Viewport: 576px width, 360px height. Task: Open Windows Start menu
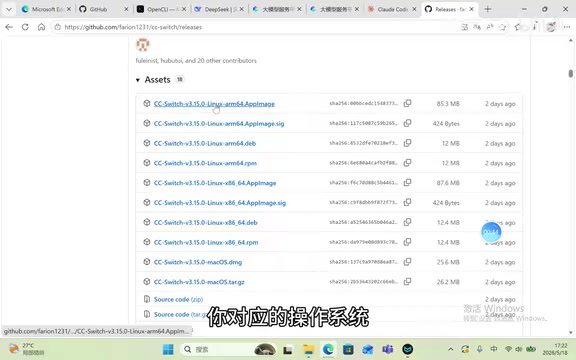pyautogui.click(x=168, y=349)
